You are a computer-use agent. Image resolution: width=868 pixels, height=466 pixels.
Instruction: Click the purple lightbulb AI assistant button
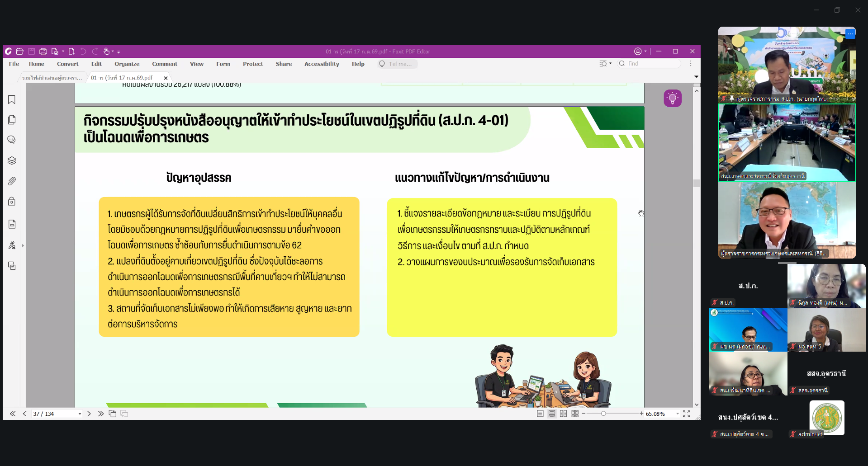click(673, 98)
